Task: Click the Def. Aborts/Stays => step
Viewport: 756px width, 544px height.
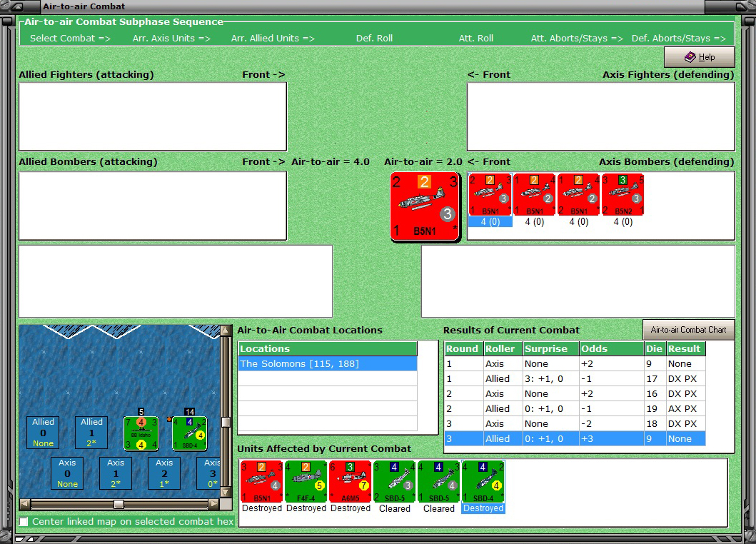Action: (678, 38)
